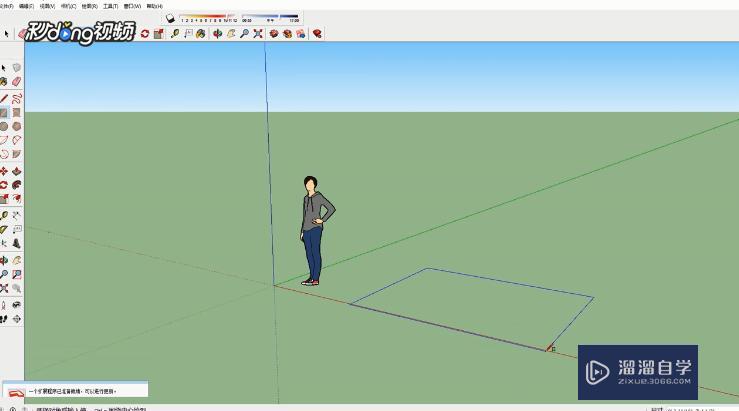Click Zoom magnifier in top toolbar
The image size is (739, 411).
(x=244, y=33)
